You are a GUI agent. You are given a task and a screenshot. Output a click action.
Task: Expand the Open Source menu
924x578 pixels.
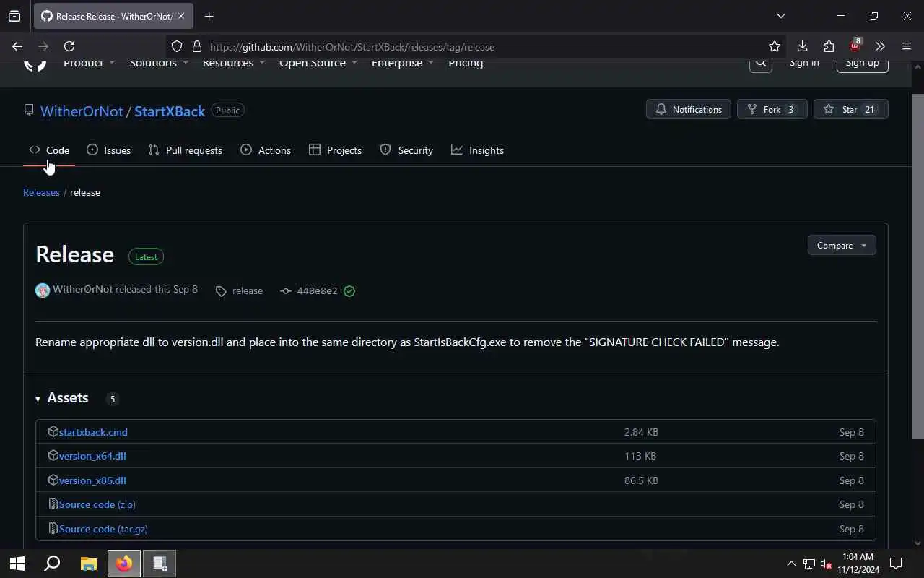click(318, 64)
